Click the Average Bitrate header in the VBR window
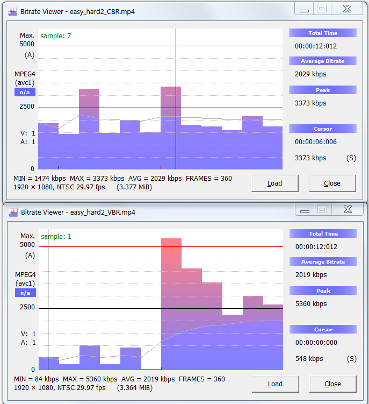Viewport: 369px width, 404px height. click(323, 262)
